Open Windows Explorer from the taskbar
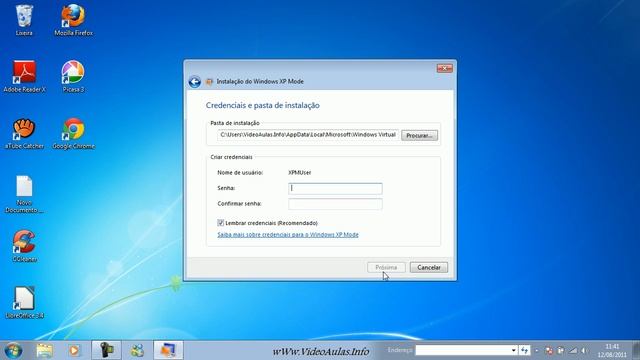640x360 pixels. pos(44,351)
